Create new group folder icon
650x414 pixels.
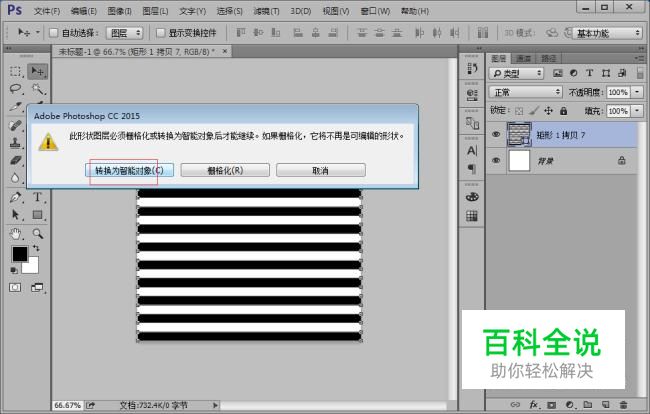pyautogui.click(x=587, y=404)
